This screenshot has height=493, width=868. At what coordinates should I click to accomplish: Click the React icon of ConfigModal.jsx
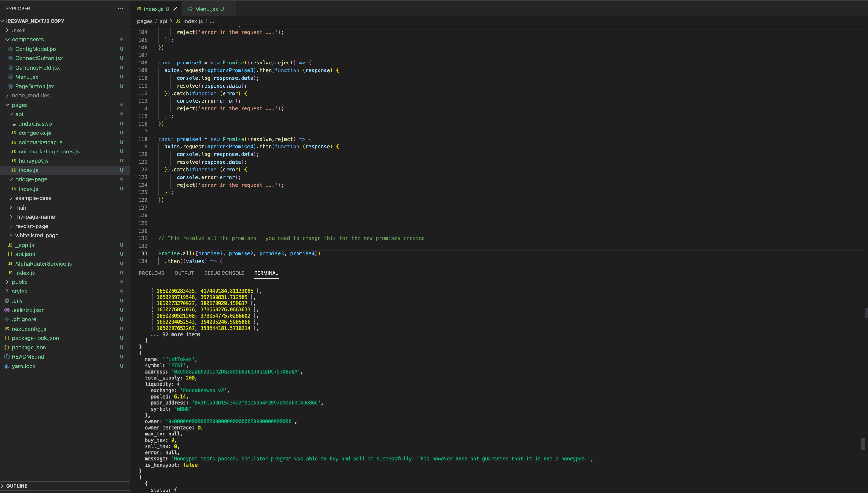pyautogui.click(x=10, y=49)
